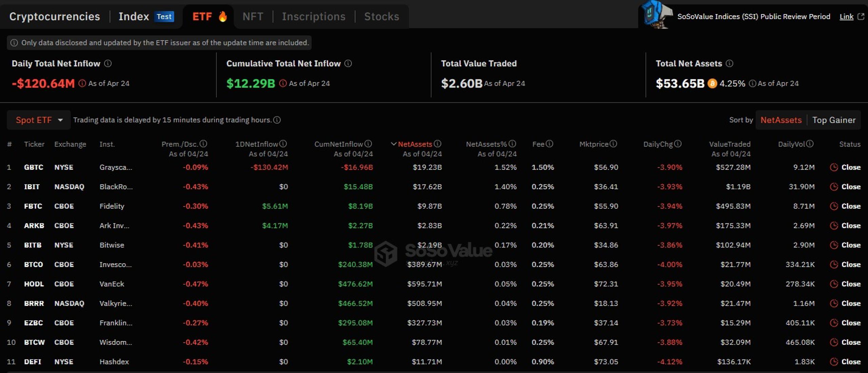
Task: Open the Cryptocurrencies tab
Action: point(55,16)
